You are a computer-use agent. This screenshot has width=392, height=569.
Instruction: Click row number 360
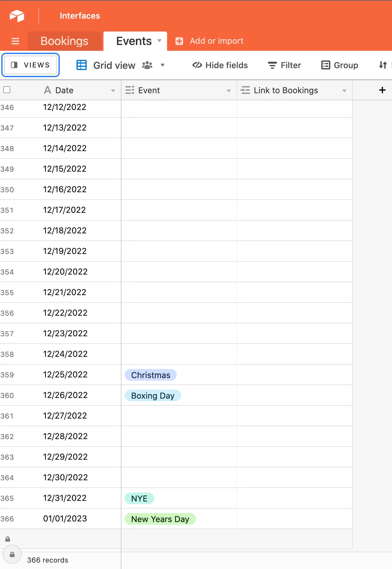coord(7,395)
